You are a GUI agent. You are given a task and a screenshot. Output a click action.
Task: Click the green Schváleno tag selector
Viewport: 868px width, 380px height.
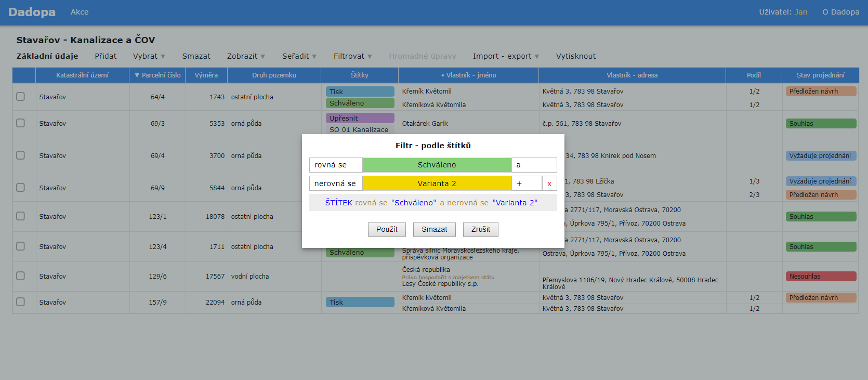(x=437, y=165)
